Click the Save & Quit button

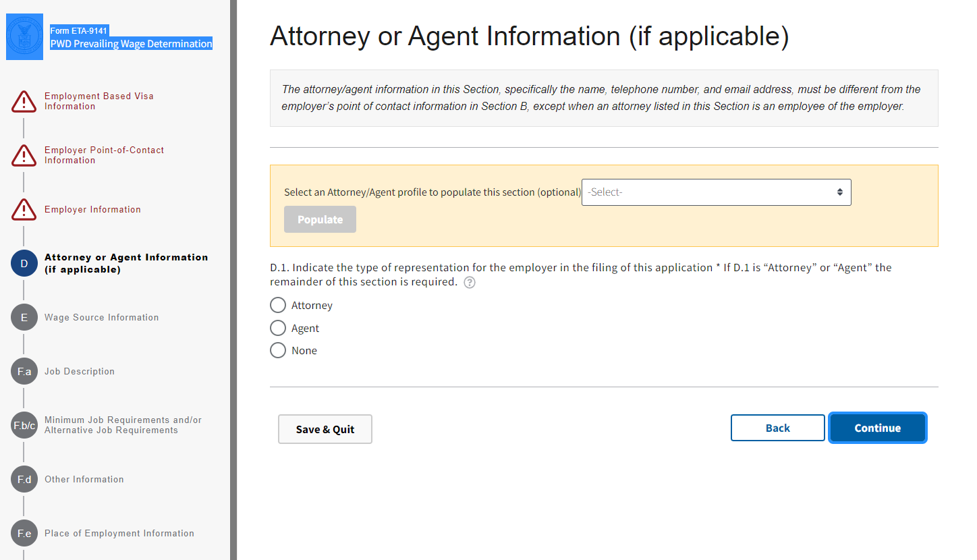[x=325, y=429]
